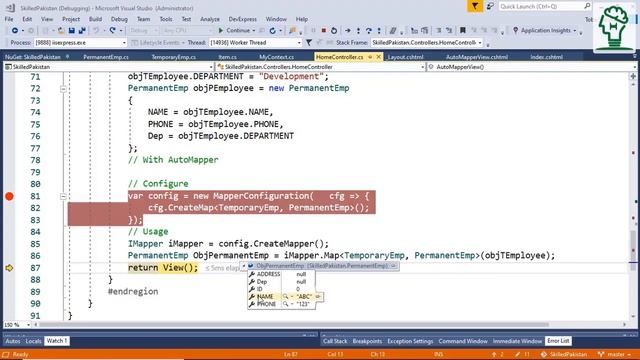
Task: Open the Autos tab
Action: pos(13,341)
